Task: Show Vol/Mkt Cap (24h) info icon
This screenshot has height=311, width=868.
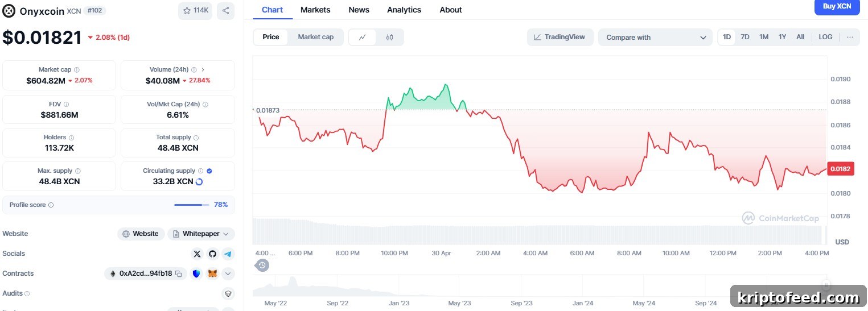Action: click(x=205, y=104)
